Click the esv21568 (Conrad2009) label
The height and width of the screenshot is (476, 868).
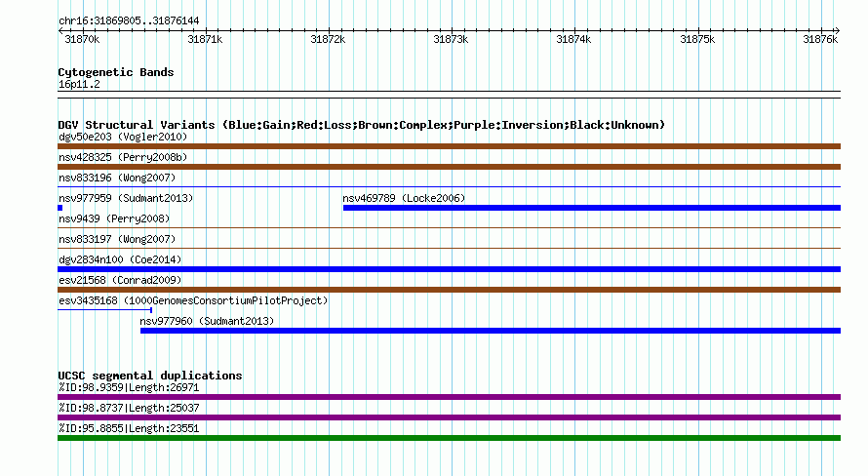point(120,280)
